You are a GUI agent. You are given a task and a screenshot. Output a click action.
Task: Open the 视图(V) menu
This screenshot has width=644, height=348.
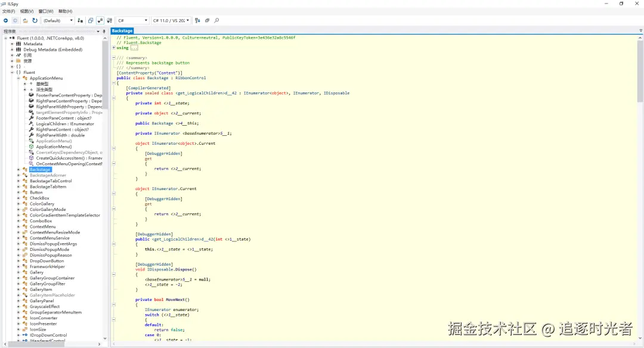pyautogui.click(x=27, y=11)
